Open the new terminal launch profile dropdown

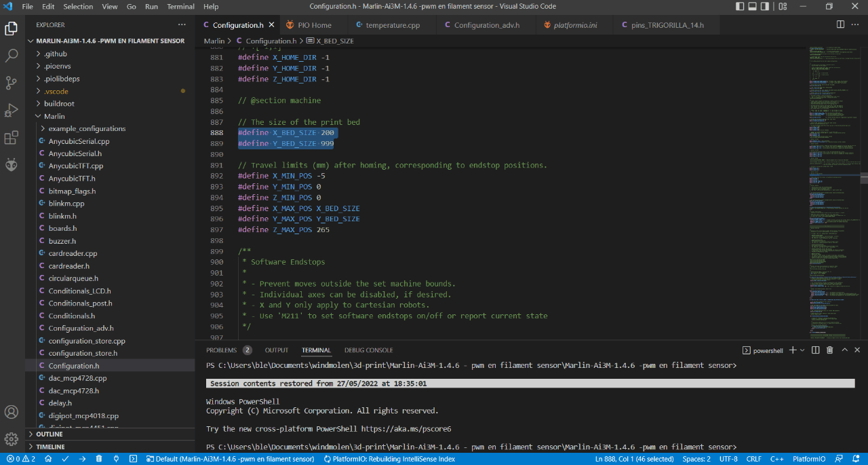802,350
